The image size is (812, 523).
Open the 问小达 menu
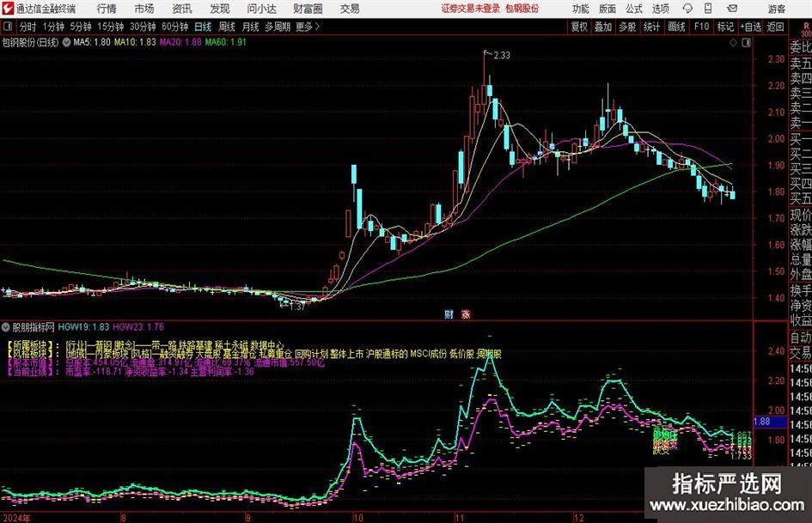click(x=261, y=9)
